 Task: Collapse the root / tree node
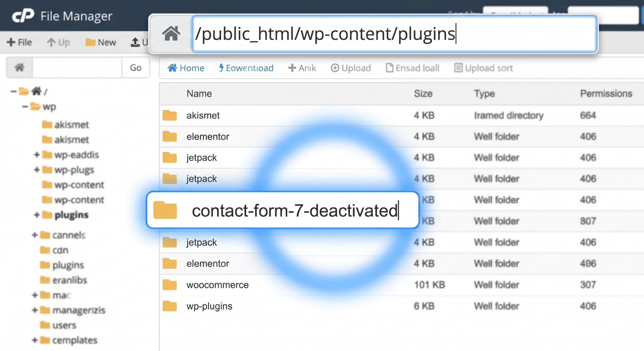coord(14,91)
